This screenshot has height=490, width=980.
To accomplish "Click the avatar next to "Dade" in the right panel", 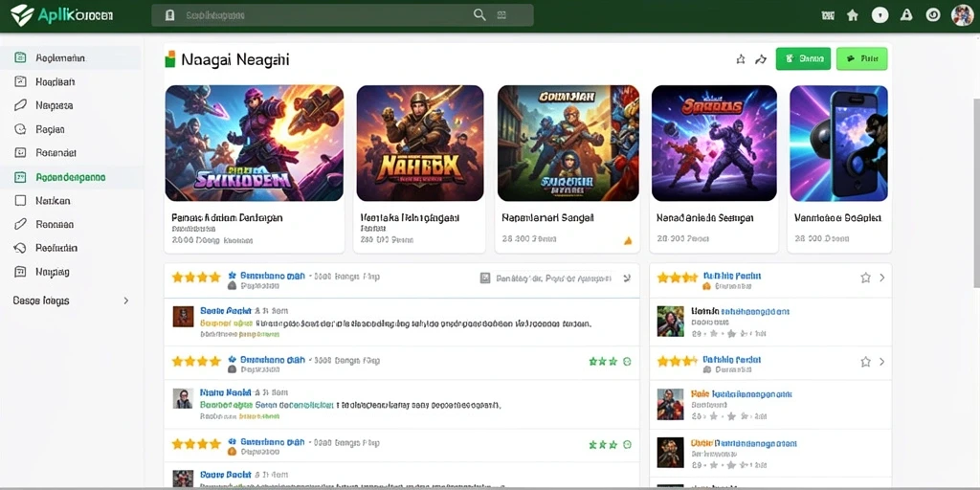I will point(671,453).
